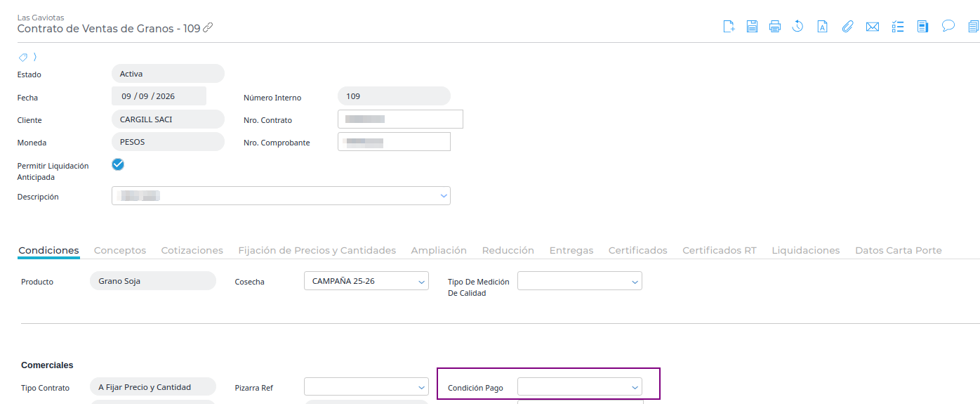
Task: Uncheck Permitir Liquidación Anticipada checkbox
Action: [118, 164]
